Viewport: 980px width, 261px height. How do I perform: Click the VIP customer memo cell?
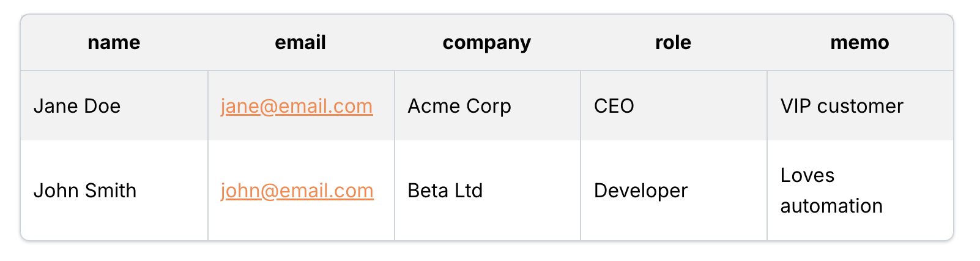click(860, 106)
